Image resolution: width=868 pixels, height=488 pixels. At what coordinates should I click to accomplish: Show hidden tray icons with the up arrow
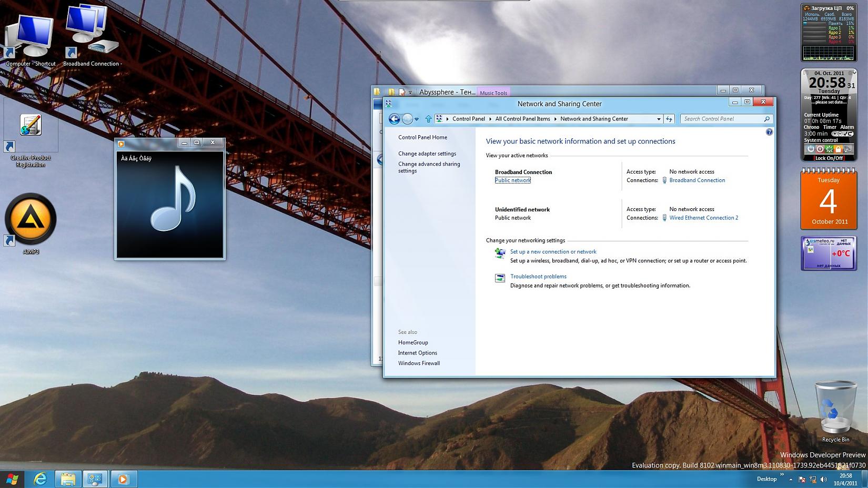pyautogui.click(x=791, y=479)
